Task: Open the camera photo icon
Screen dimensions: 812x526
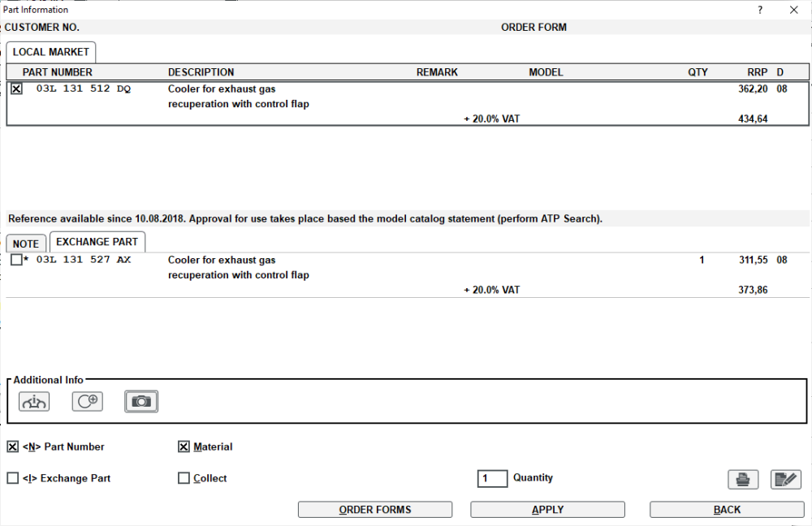Action: pos(141,402)
